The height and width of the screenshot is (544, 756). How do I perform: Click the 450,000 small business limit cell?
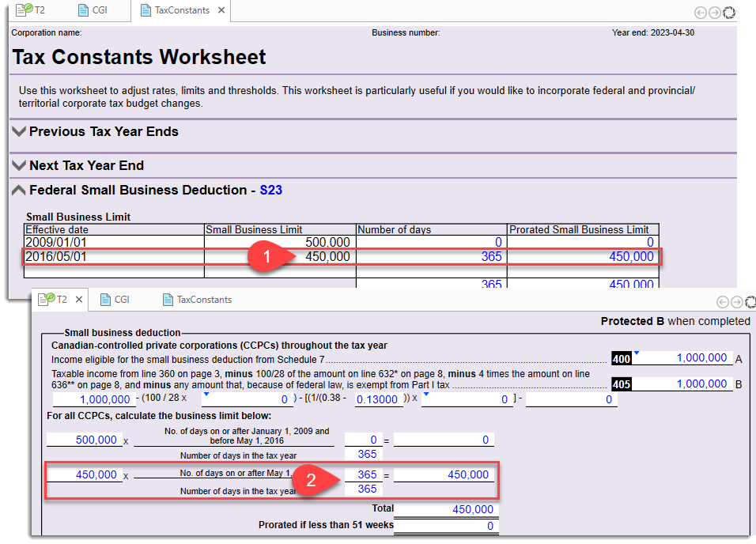(x=280, y=256)
